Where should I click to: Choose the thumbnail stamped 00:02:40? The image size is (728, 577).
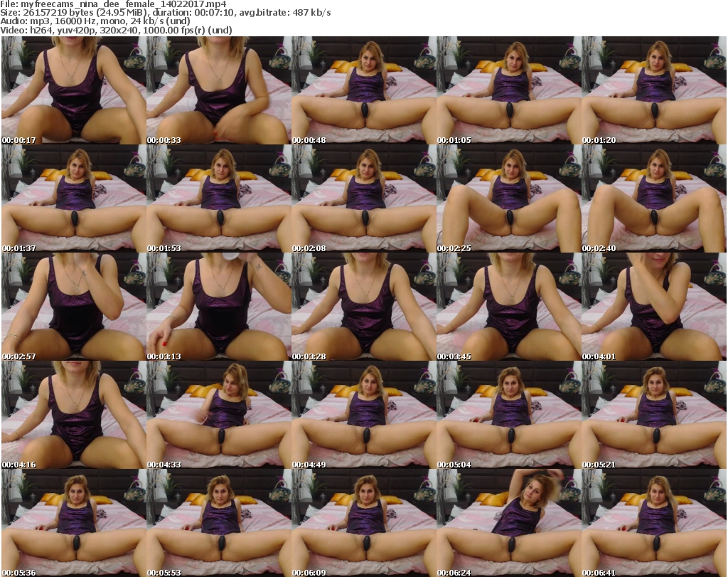(x=654, y=198)
